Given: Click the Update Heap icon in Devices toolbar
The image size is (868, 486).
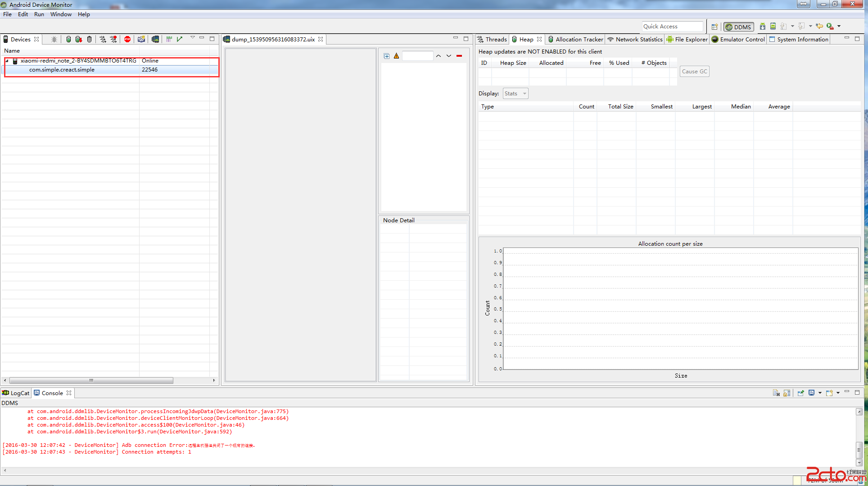Looking at the screenshot, I should 68,39.
